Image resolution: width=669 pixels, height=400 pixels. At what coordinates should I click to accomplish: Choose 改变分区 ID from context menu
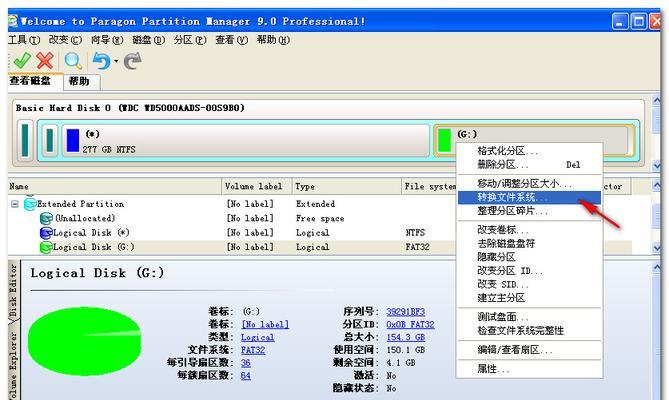529,271
